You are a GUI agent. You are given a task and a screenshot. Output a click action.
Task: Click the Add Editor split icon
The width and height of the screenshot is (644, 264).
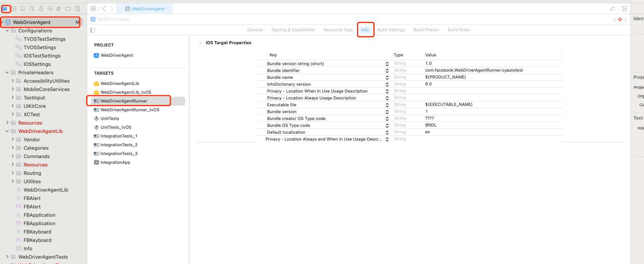pos(624,8)
